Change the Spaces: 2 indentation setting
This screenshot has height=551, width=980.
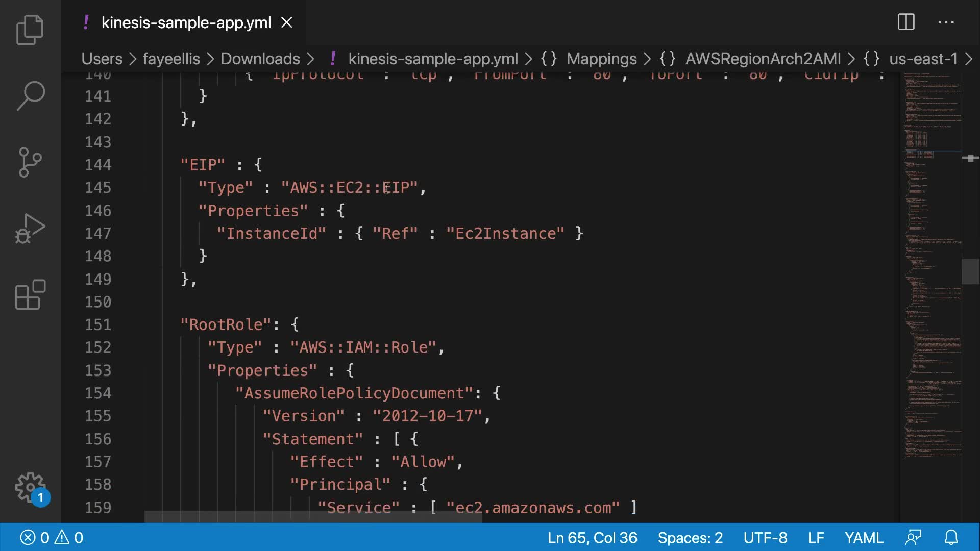(x=690, y=538)
